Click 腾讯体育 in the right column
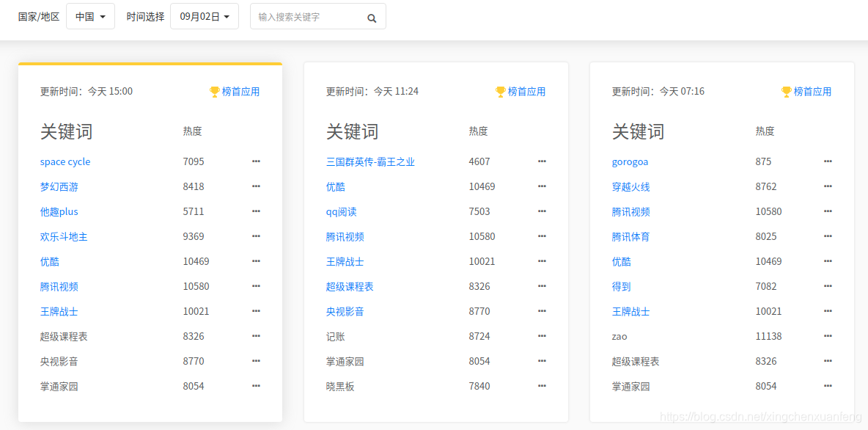 (630, 236)
